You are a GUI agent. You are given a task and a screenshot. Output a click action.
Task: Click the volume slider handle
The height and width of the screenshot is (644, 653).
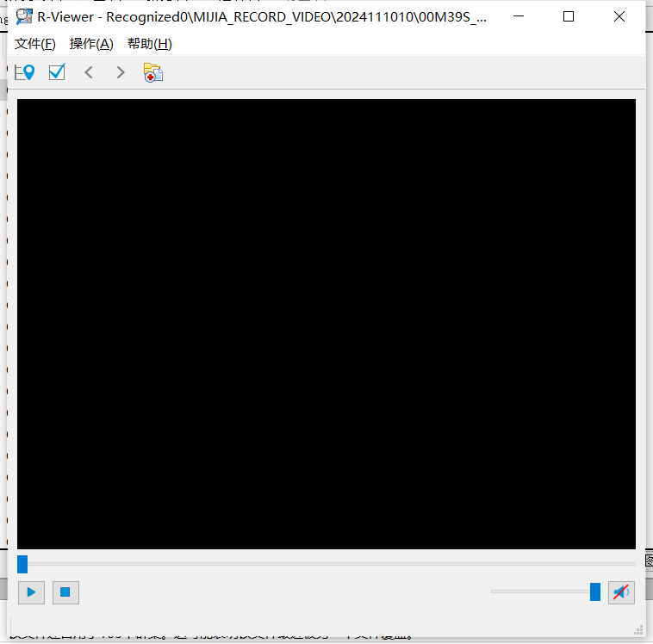coord(595,592)
